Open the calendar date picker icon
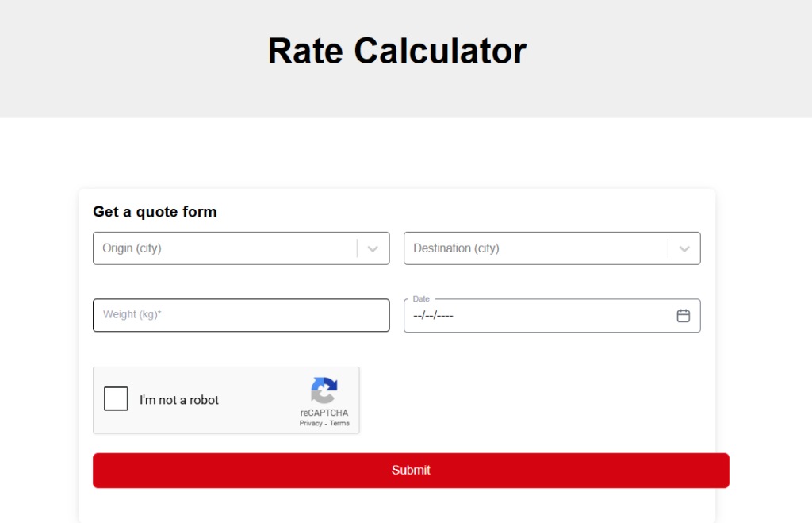Viewport: 812px width, 523px height. [x=683, y=316]
